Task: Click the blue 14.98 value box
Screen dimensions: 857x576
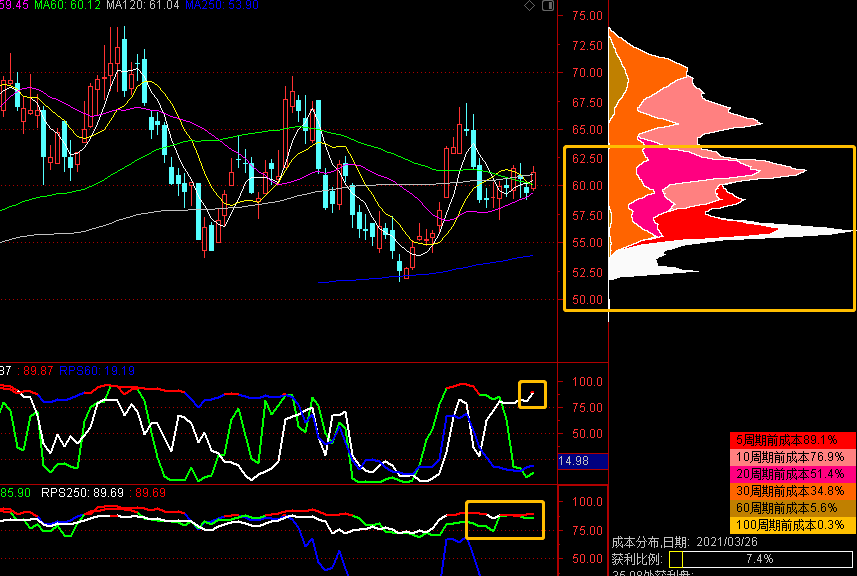Action: tap(583, 461)
